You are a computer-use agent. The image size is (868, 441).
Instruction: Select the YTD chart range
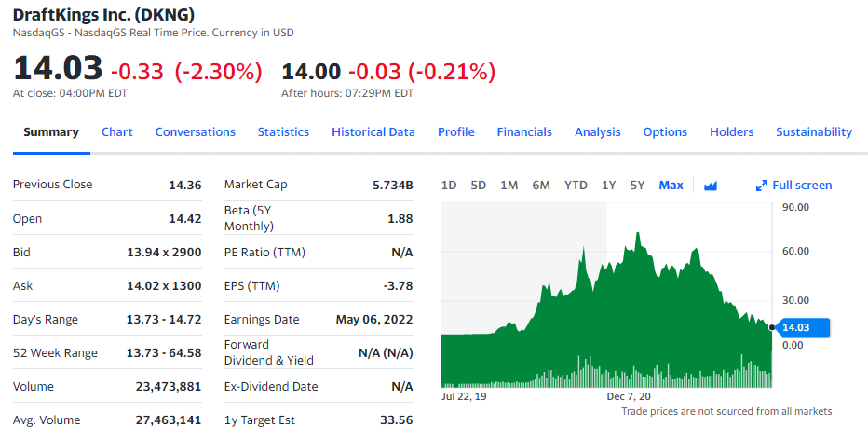click(576, 186)
